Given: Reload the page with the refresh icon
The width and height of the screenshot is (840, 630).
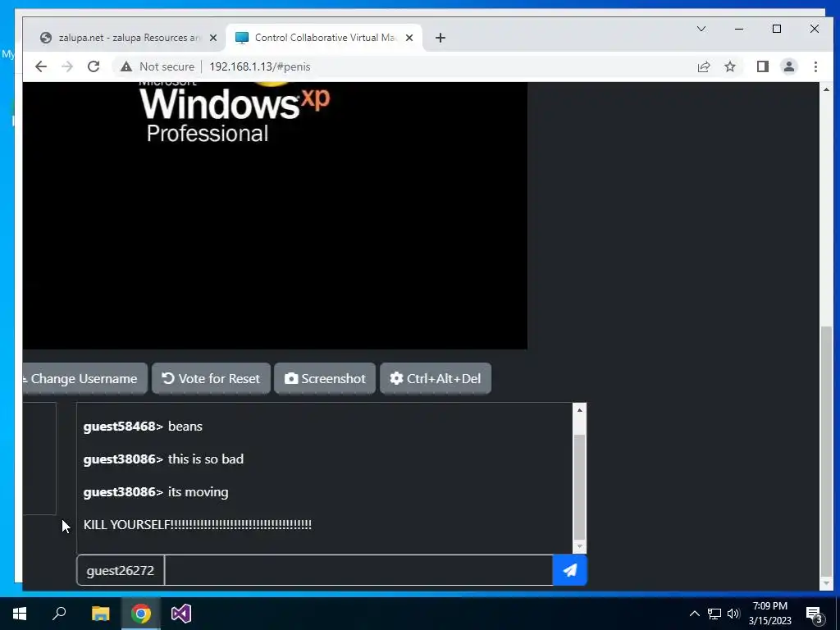Looking at the screenshot, I should [x=94, y=66].
